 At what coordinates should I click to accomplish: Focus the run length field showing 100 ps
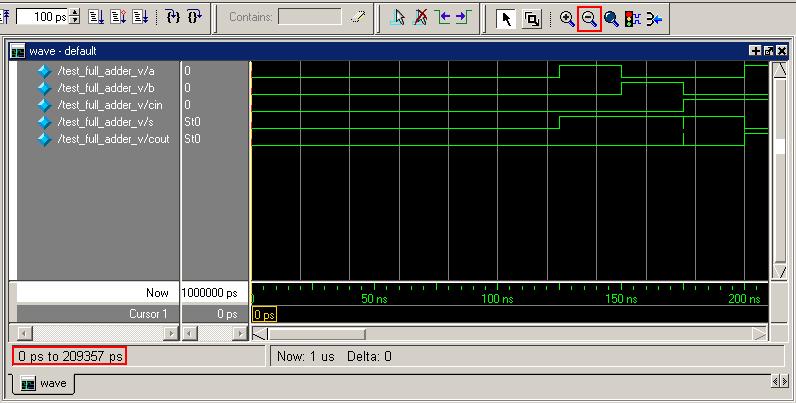[x=43, y=17]
